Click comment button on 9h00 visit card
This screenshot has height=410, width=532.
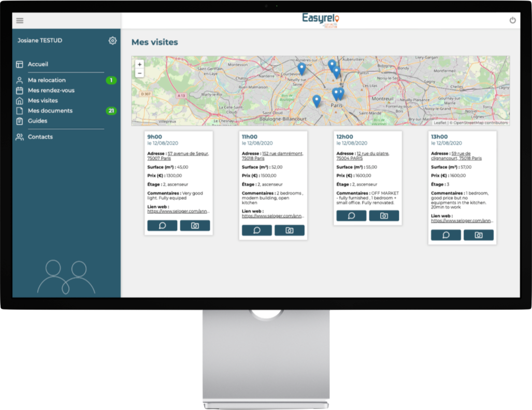pyautogui.click(x=162, y=226)
